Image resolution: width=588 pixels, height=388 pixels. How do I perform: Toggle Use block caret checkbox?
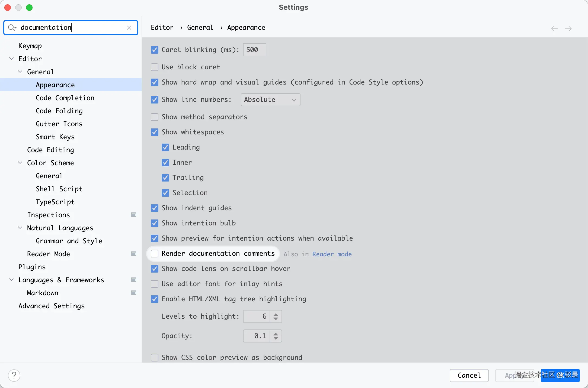tap(155, 67)
